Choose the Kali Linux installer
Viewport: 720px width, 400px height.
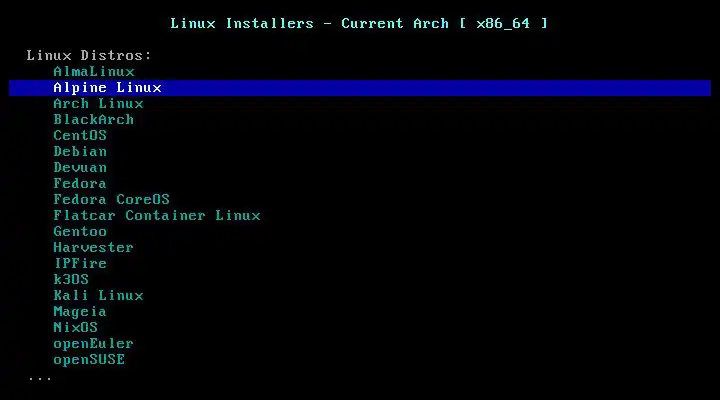point(98,295)
